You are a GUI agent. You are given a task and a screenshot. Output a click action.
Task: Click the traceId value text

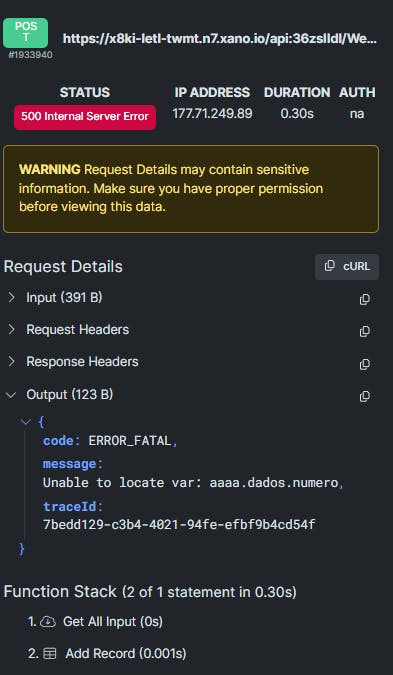pos(179,524)
